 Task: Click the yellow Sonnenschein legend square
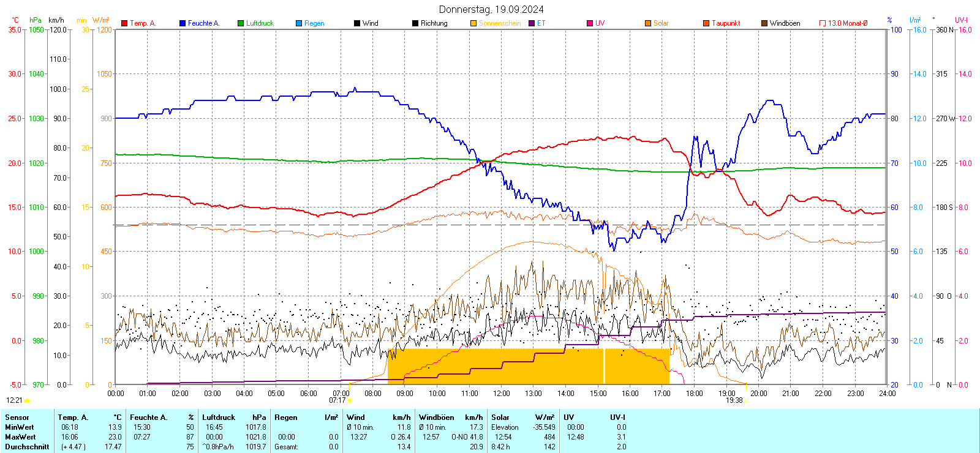tap(473, 23)
